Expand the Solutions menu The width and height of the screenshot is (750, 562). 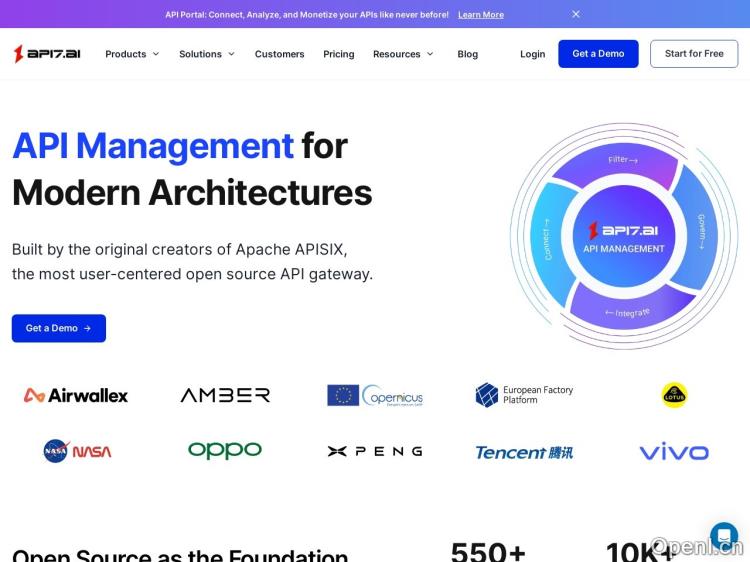pyautogui.click(x=207, y=54)
